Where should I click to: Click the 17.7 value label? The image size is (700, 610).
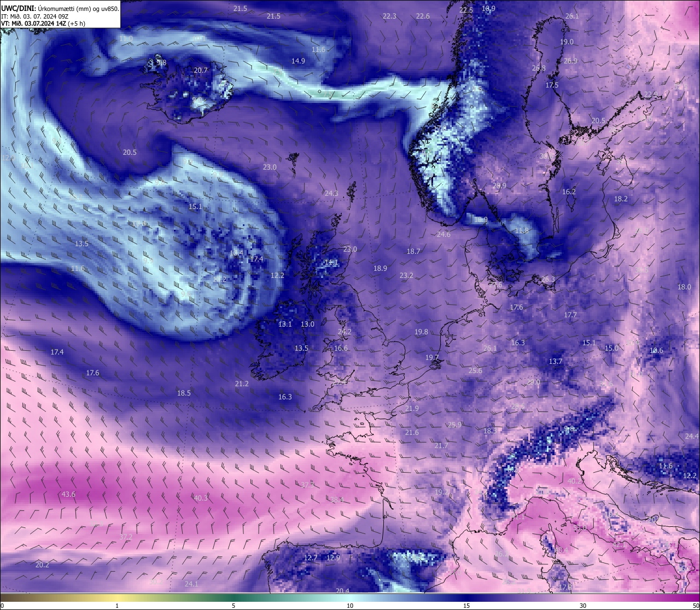[x=570, y=315]
